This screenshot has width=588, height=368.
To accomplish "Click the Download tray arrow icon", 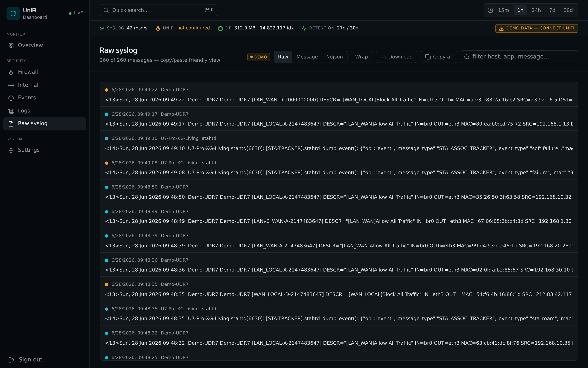I will click(x=383, y=57).
